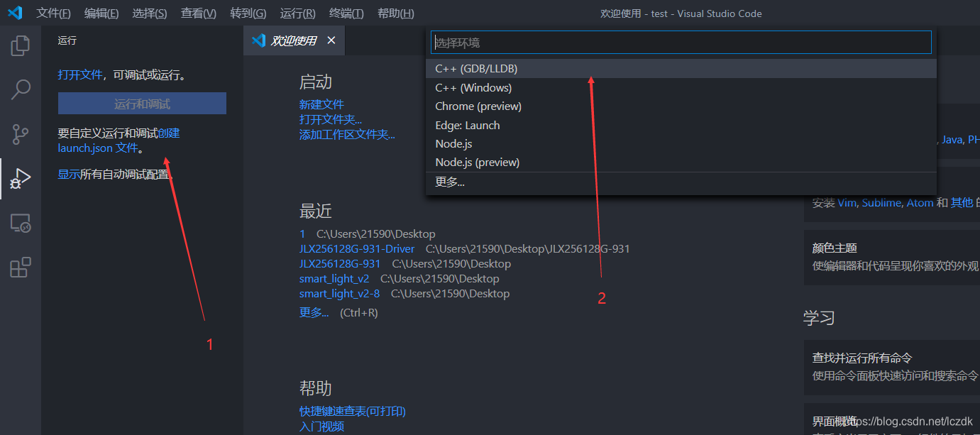Select the Run and Debug activity icon
980x435 pixels.
pos(20,178)
